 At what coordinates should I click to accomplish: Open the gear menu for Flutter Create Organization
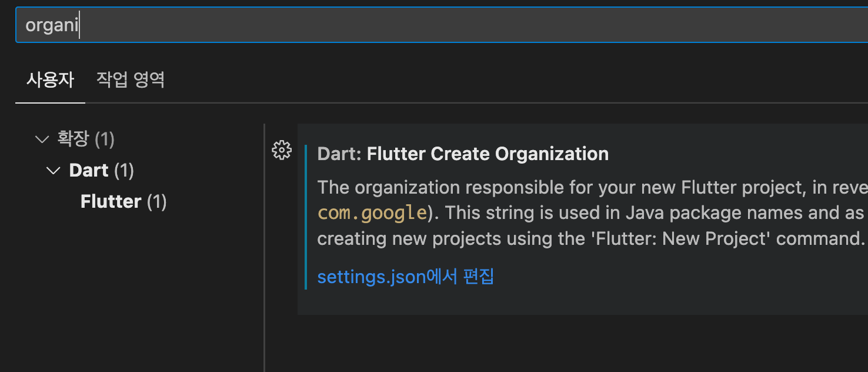pos(282,151)
